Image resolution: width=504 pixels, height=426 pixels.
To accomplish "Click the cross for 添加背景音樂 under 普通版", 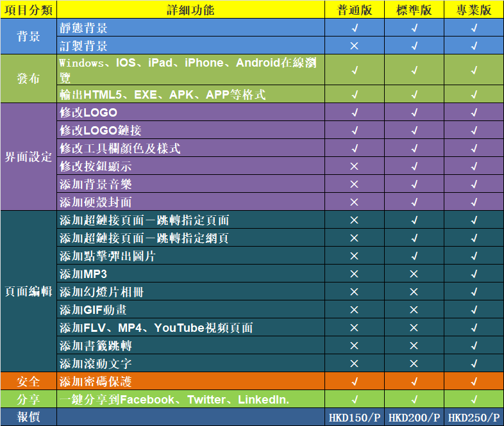I will click(x=354, y=184).
